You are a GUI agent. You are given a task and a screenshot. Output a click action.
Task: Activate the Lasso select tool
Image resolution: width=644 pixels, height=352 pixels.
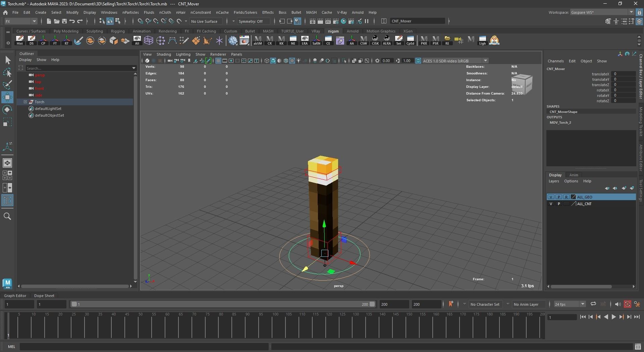pyautogui.click(x=7, y=72)
